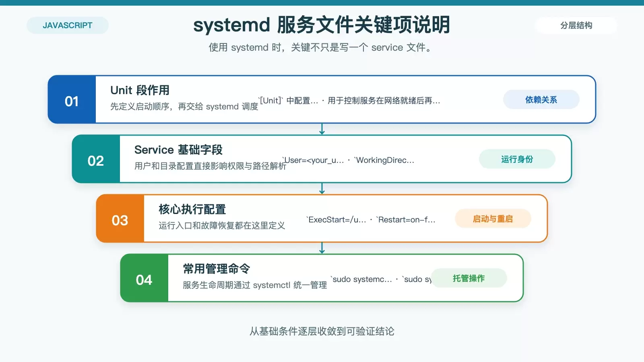Click the blue 01 number block

(x=72, y=99)
